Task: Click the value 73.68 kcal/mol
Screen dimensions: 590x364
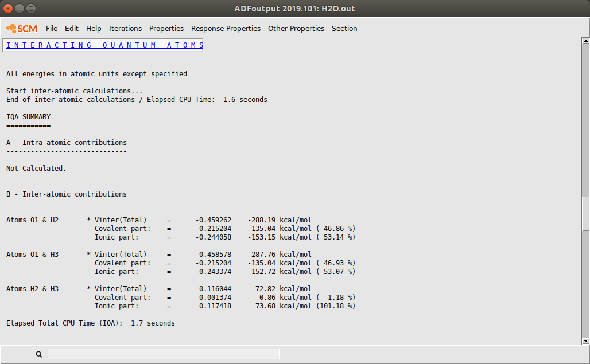Action: (x=284, y=306)
